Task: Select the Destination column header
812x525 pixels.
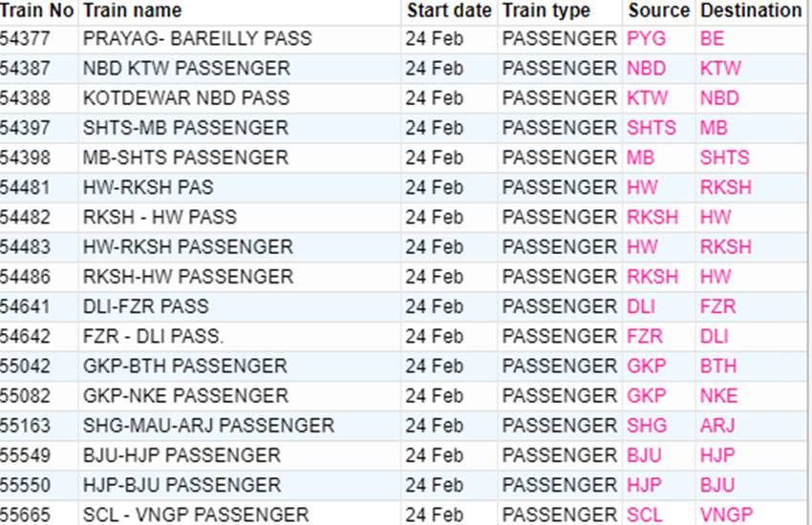Action: pyautogui.click(x=751, y=10)
